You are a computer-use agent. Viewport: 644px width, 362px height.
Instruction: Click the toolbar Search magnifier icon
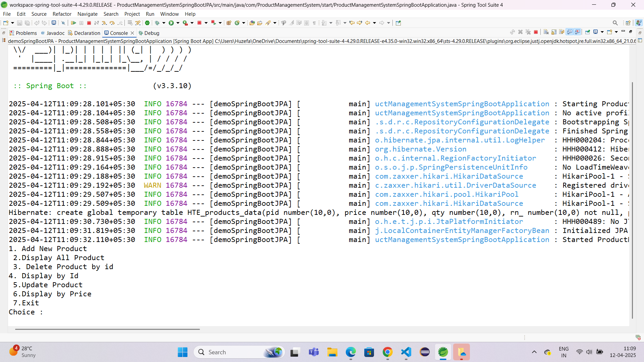coord(615,23)
